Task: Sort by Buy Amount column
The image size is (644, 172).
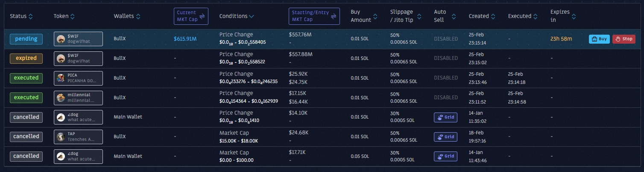Action: click(x=375, y=16)
